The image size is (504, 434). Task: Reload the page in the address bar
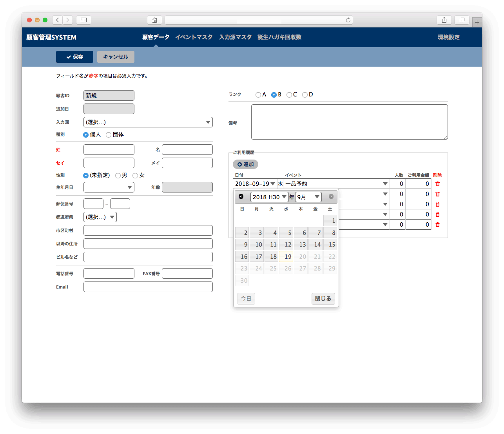pyautogui.click(x=348, y=20)
